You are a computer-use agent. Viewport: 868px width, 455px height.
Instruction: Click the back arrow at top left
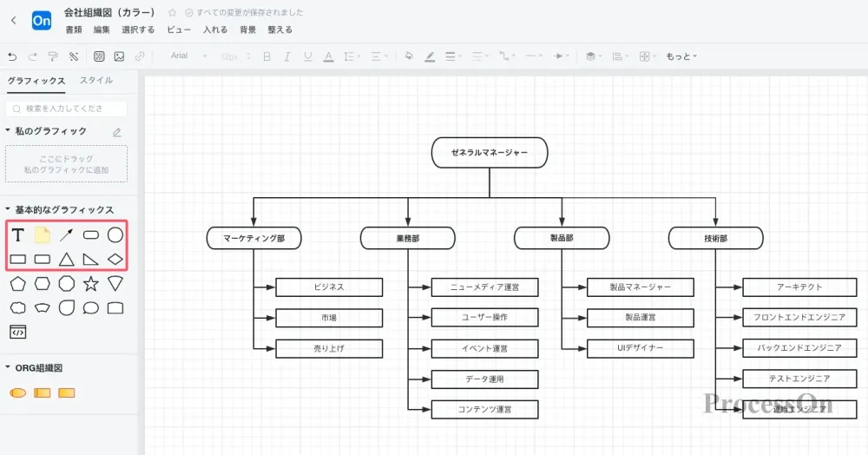14,21
